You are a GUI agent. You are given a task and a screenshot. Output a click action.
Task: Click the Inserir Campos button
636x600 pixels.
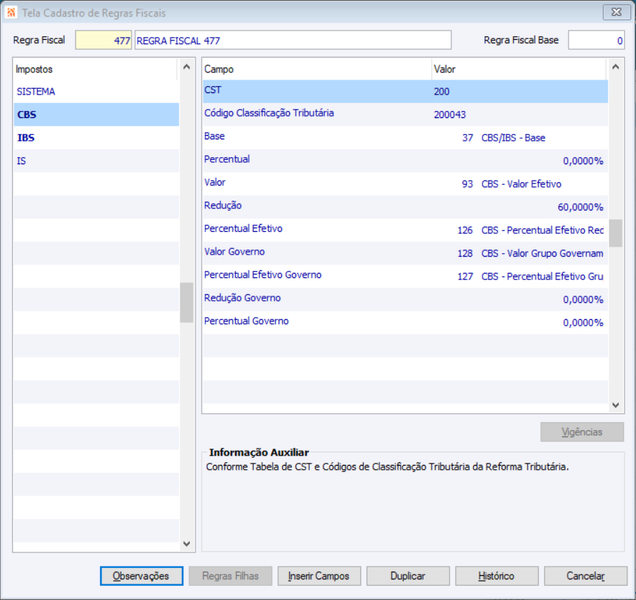tap(319, 576)
